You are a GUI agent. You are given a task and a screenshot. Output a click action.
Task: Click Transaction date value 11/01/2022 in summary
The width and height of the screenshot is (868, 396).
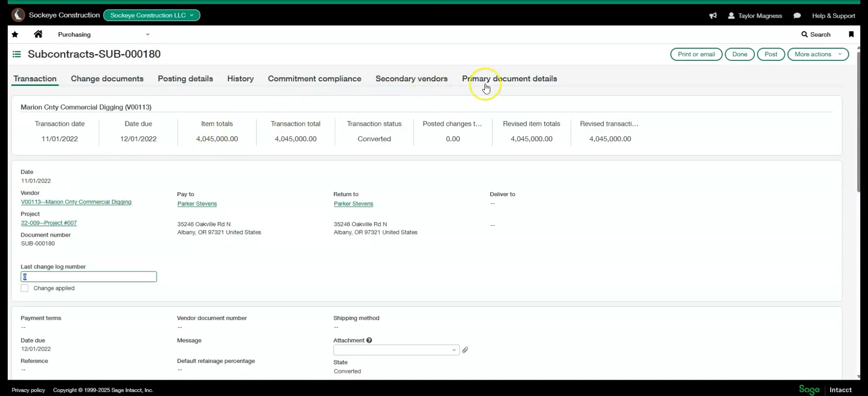[59, 139]
